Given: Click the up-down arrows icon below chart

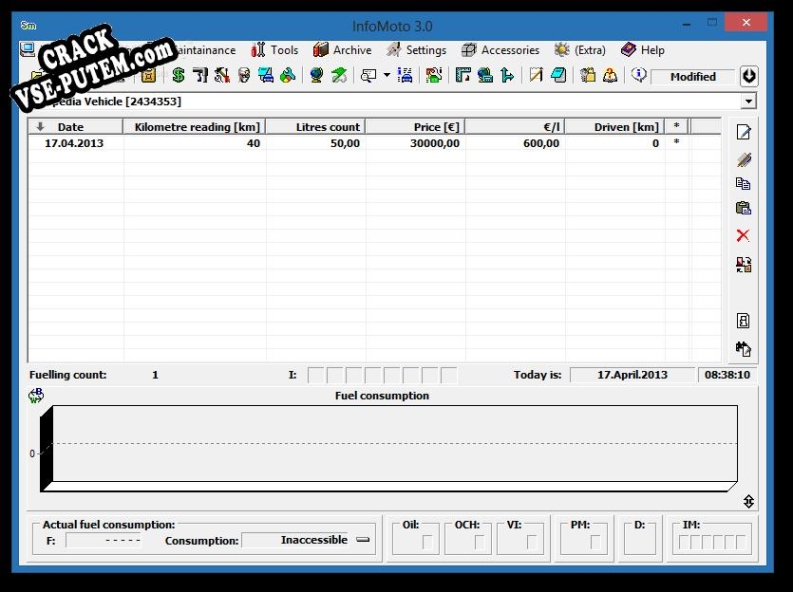Looking at the screenshot, I should click(748, 502).
